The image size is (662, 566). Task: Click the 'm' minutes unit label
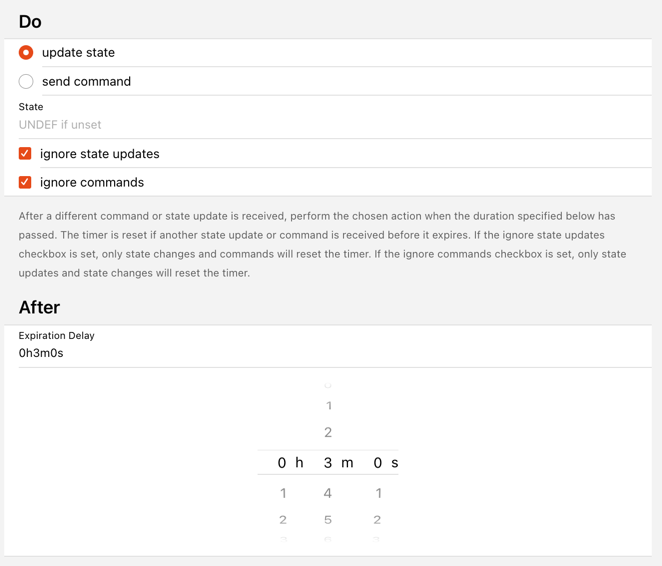(347, 463)
